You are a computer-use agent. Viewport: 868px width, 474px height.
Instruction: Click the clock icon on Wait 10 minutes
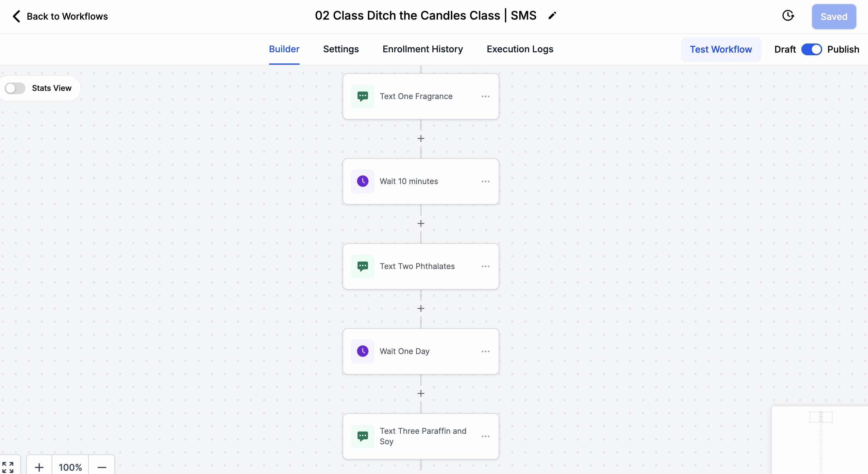(362, 181)
